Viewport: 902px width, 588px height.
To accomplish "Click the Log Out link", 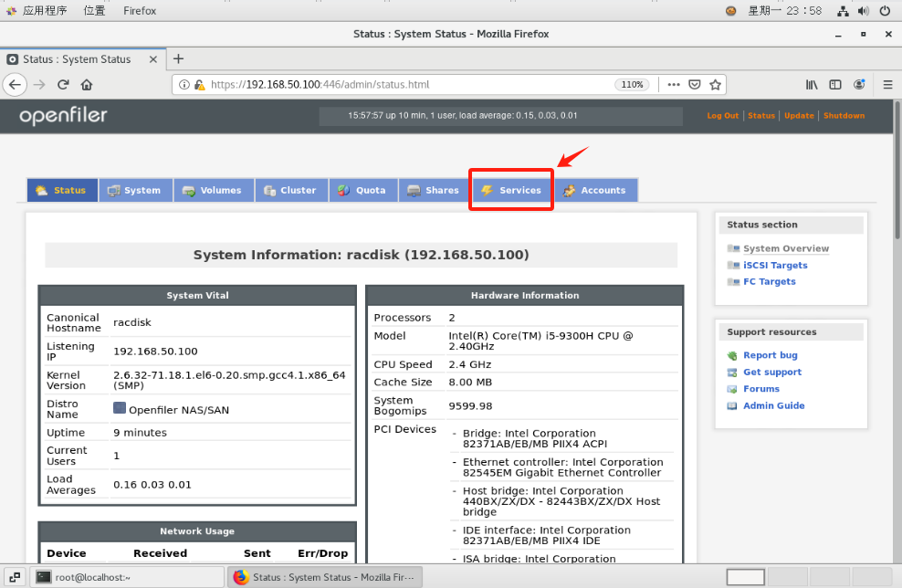I will tap(722, 116).
